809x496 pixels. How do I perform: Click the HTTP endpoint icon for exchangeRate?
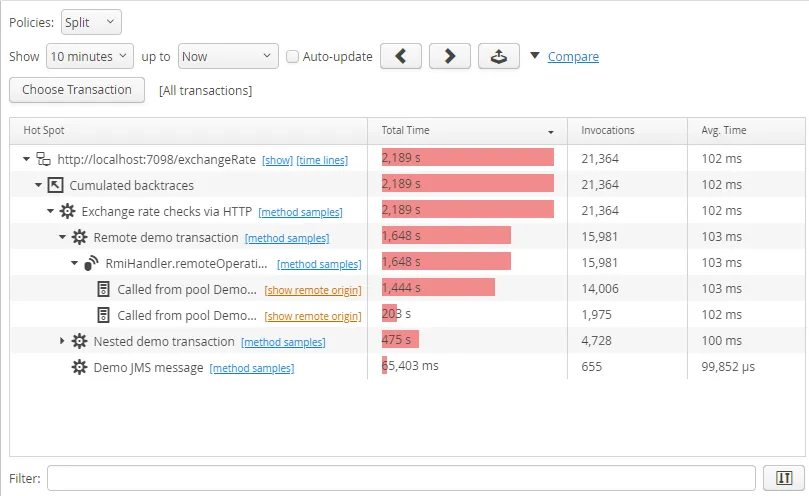[43, 159]
